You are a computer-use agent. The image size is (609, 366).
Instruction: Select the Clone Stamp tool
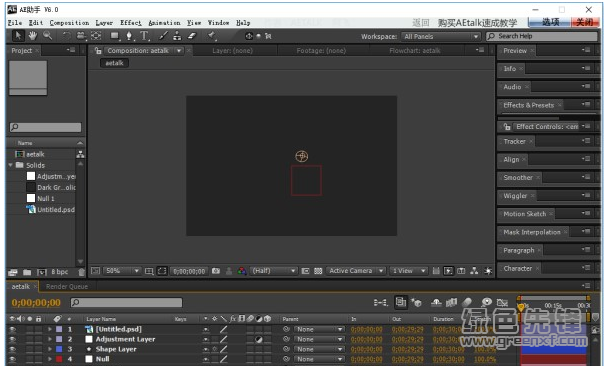177,36
